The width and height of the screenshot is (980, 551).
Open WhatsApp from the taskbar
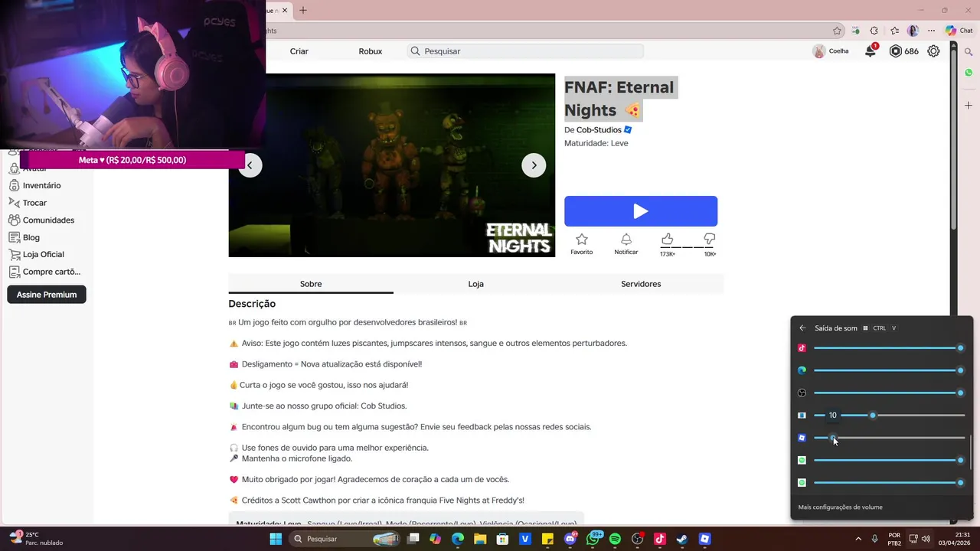(x=593, y=539)
